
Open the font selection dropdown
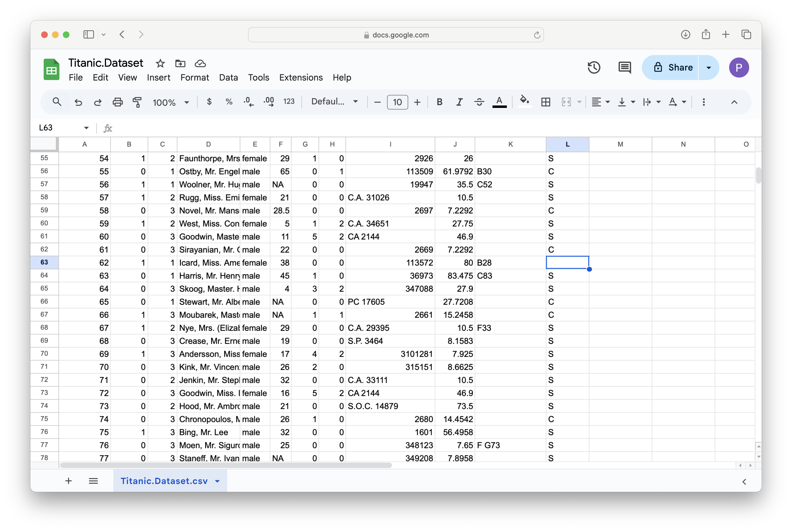tap(334, 102)
